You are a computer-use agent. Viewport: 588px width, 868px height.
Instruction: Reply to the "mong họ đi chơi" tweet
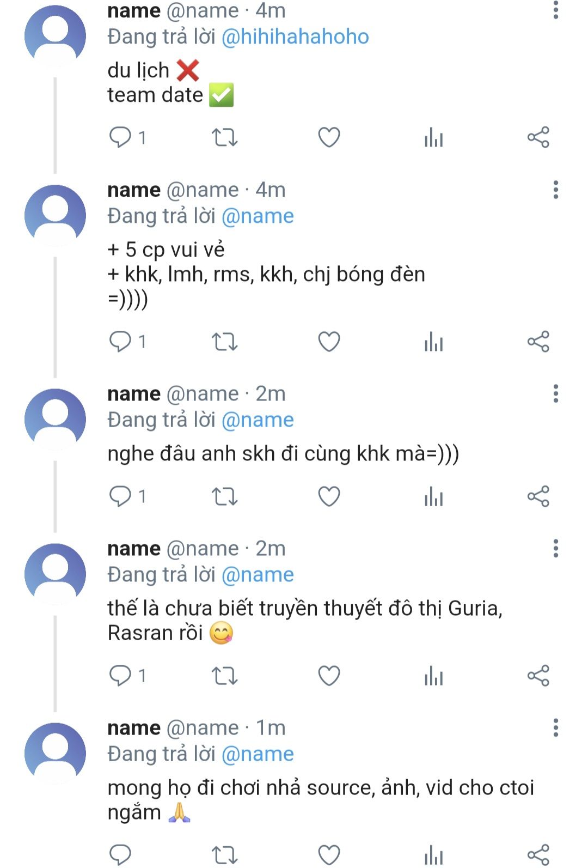(x=120, y=855)
